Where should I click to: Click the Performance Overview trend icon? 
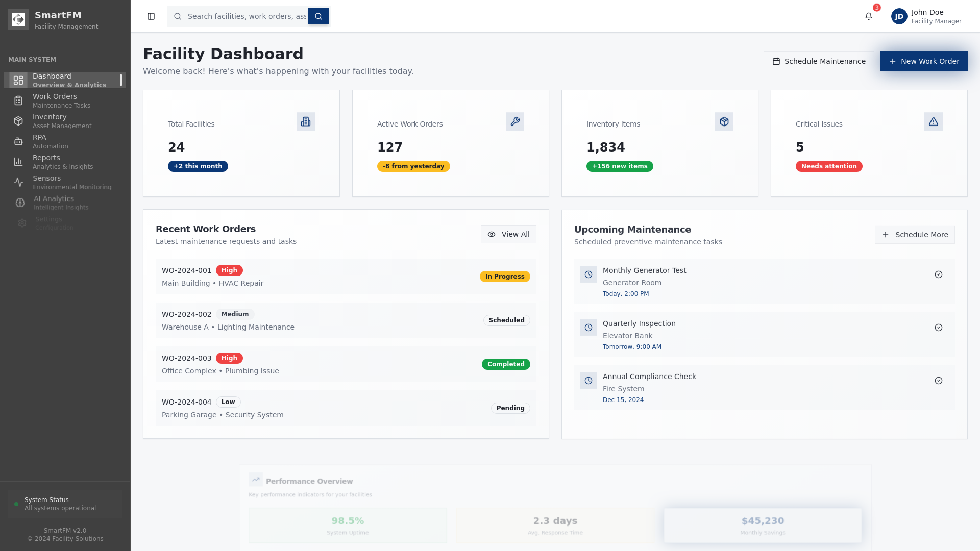coord(256,480)
